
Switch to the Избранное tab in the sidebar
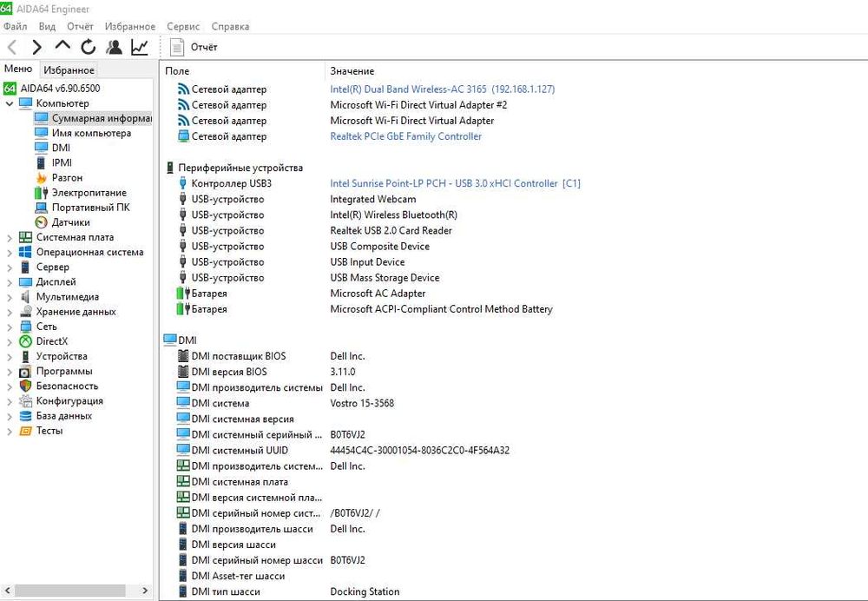point(69,70)
